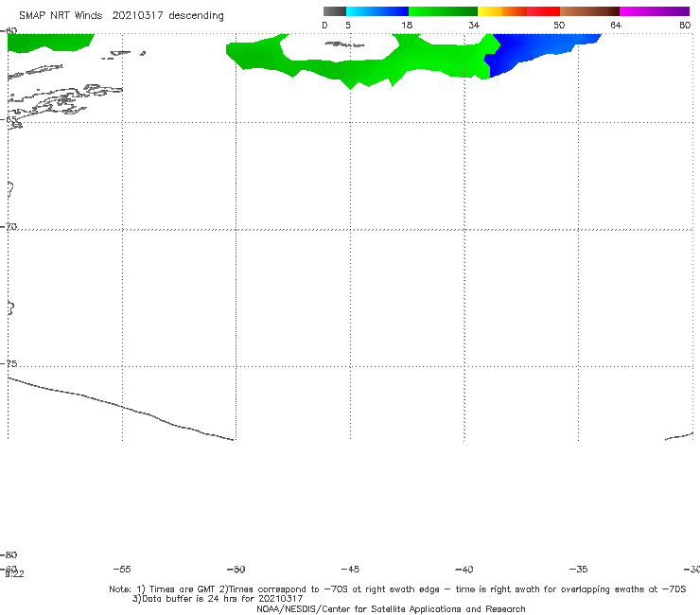Click the color bar label '64'
This screenshot has width=700, height=615.
coord(616,25)
